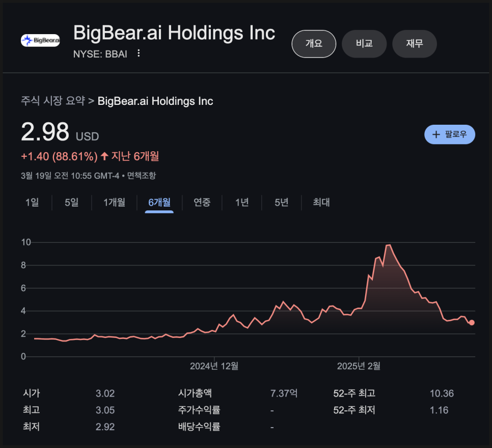492x448 pixels.
Task: Open the three-dot menu beside NYSE: BBAI
Action: click(139, 53)
